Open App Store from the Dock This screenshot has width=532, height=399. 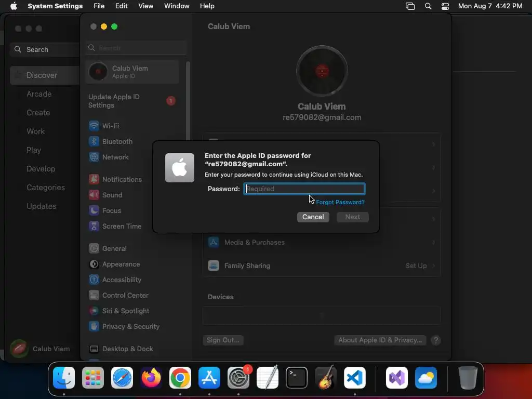click(x=209, y=378)
